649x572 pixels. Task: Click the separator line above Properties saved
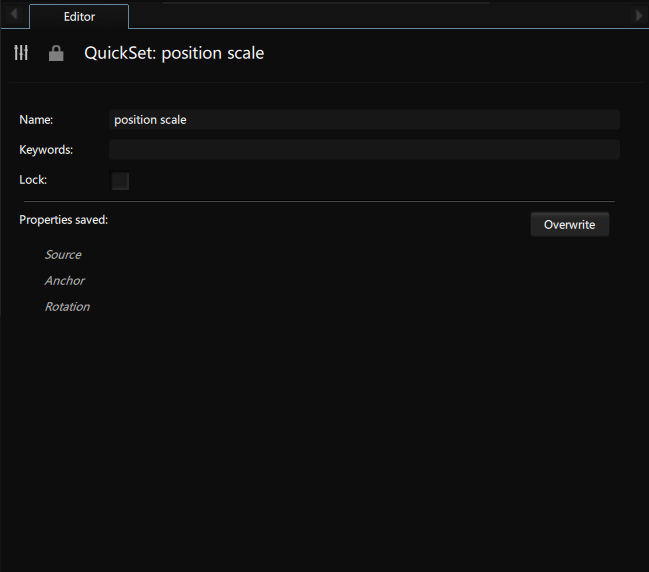click(x=320, y=202)
